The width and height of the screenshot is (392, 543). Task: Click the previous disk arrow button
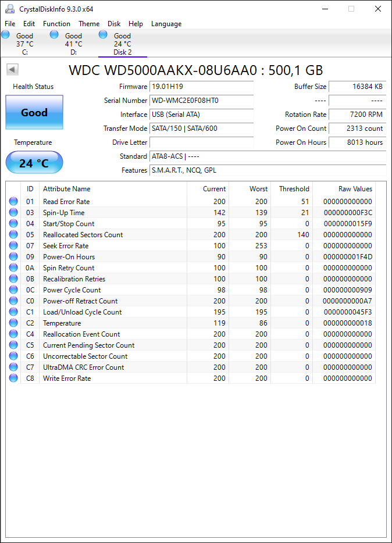click(12, 70)
